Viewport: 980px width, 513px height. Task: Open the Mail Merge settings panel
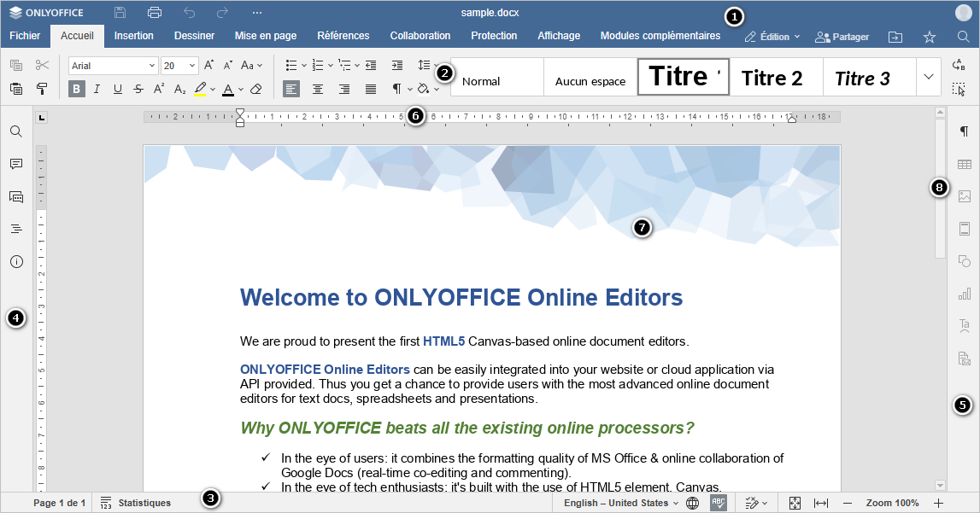click(x=965, y=358)
